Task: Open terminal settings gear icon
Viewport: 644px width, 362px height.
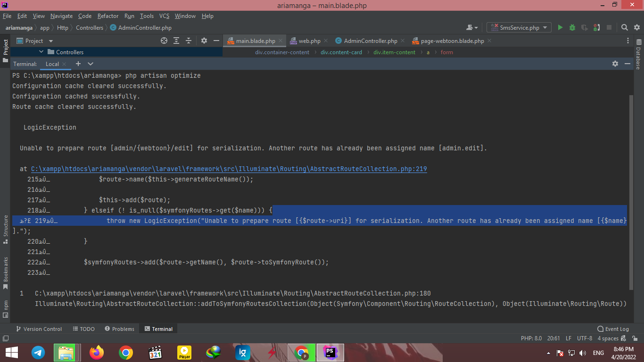Action: [x=615, y=64]
